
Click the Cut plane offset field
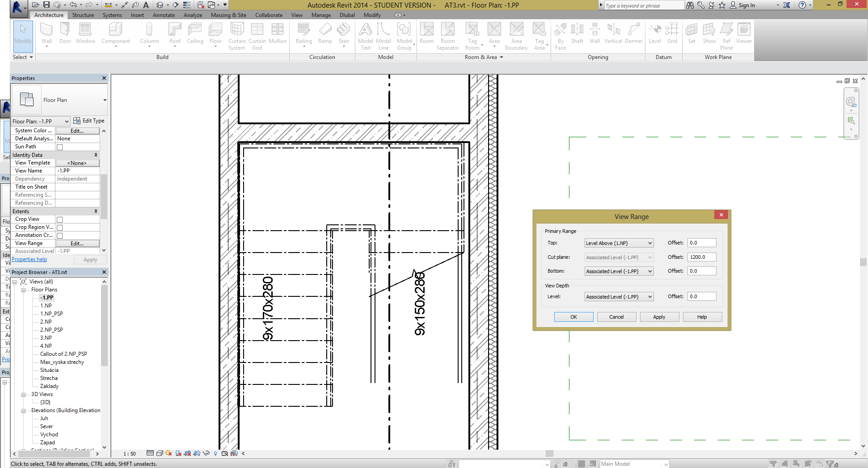tap(701, 257)
